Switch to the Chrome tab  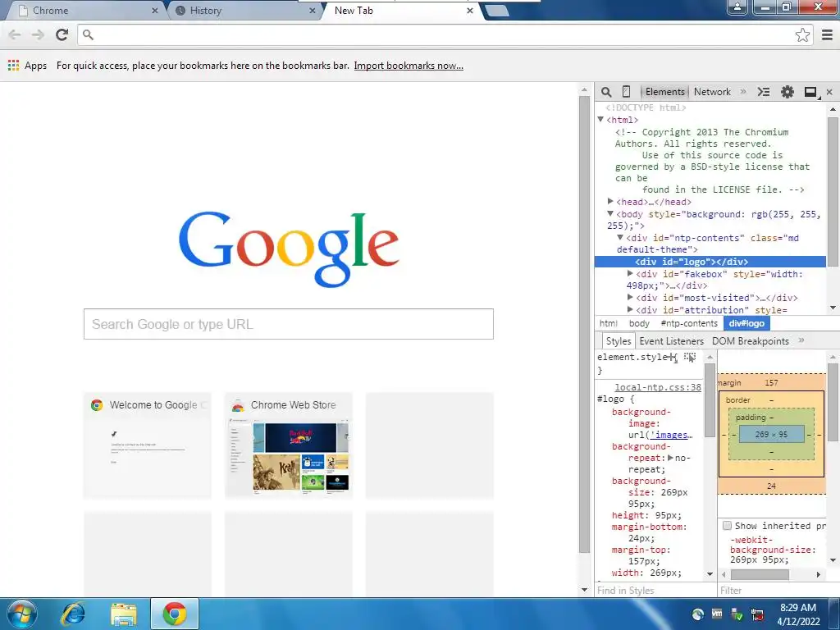(87, 11)
